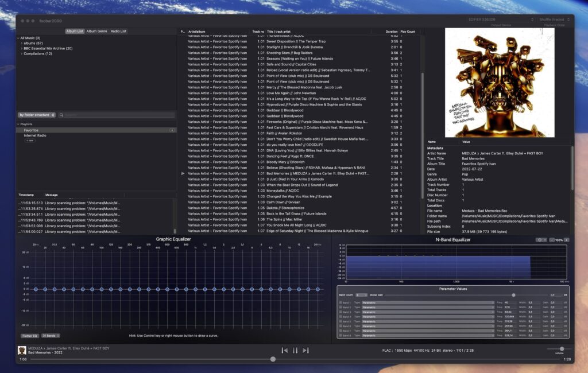Click the volume slider knob
Screen dimensions: 588x373
coord(562,348)
